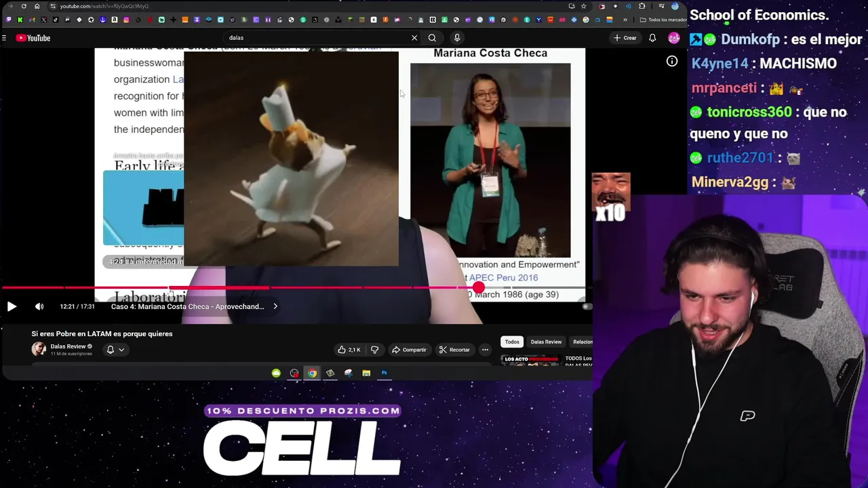Reload the page in Chrome
This screenshot has width=868, height=488.
click(x=24, y=6)
